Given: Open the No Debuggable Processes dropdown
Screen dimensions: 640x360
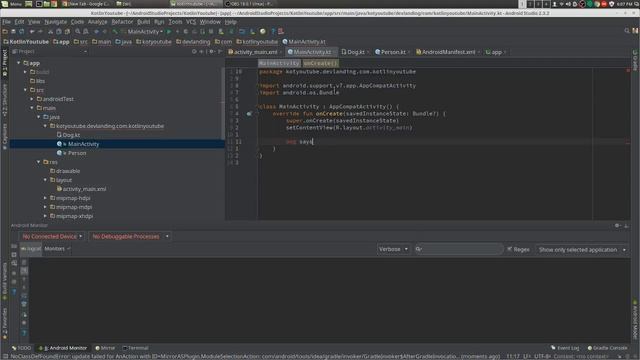Looking at the screenshot, I should (129, 236).
